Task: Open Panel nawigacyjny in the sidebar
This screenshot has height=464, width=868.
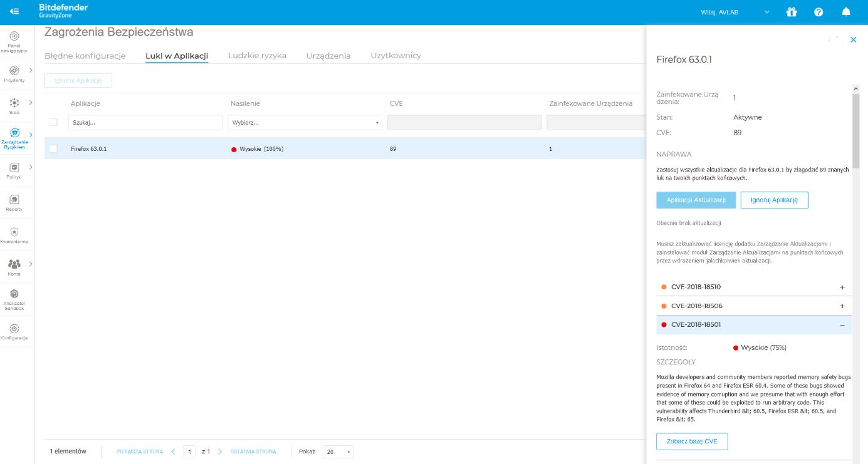Action: 14,43
